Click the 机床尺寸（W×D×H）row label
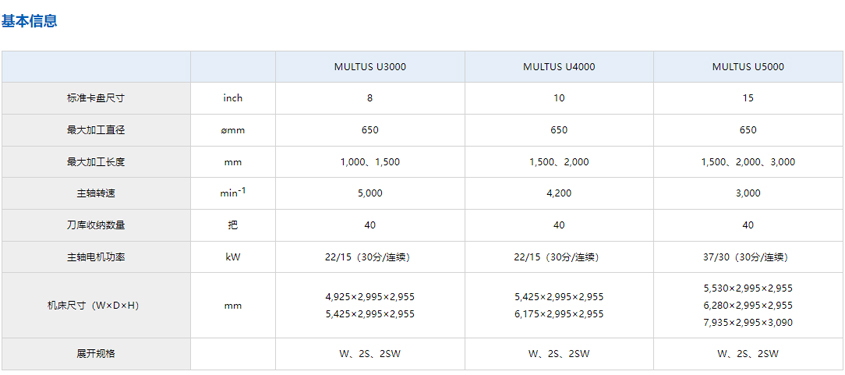Image resolution: width=845 pixels, height=375 pixels. (96, 305)
